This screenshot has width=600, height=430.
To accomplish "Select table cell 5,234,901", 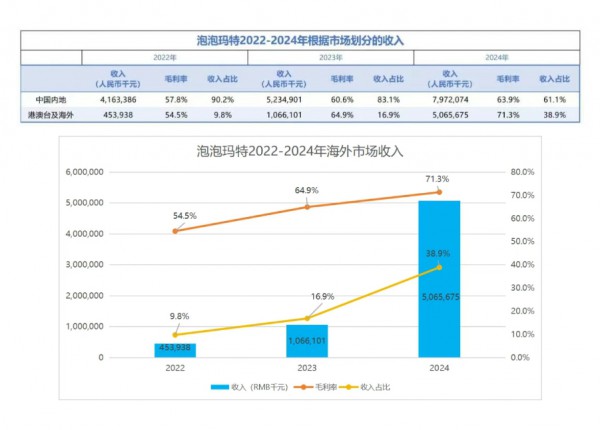I will click(284, 100).
